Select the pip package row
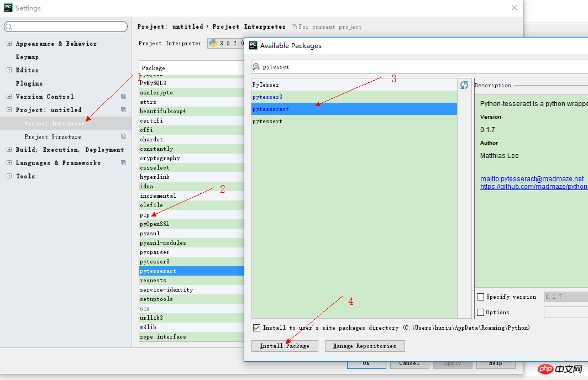Viewport: 588px width, 380px height. tap(192, 214)
